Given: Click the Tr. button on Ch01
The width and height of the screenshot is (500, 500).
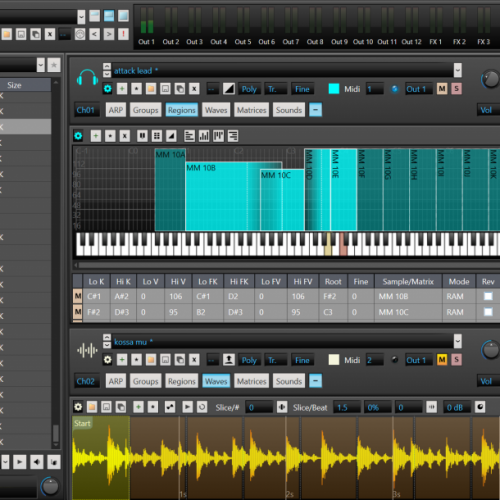Looking at the screenshot, I should [x=276, y=89].
